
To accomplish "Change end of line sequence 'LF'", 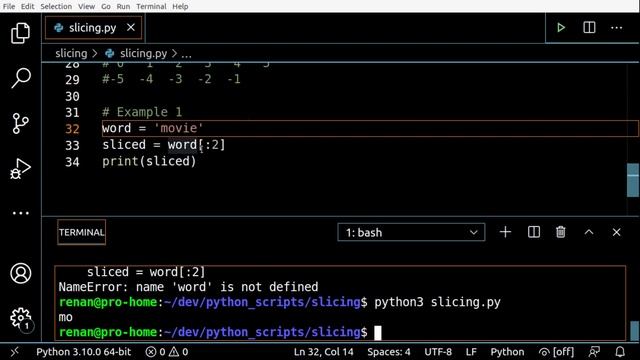I will click(471, 352).
